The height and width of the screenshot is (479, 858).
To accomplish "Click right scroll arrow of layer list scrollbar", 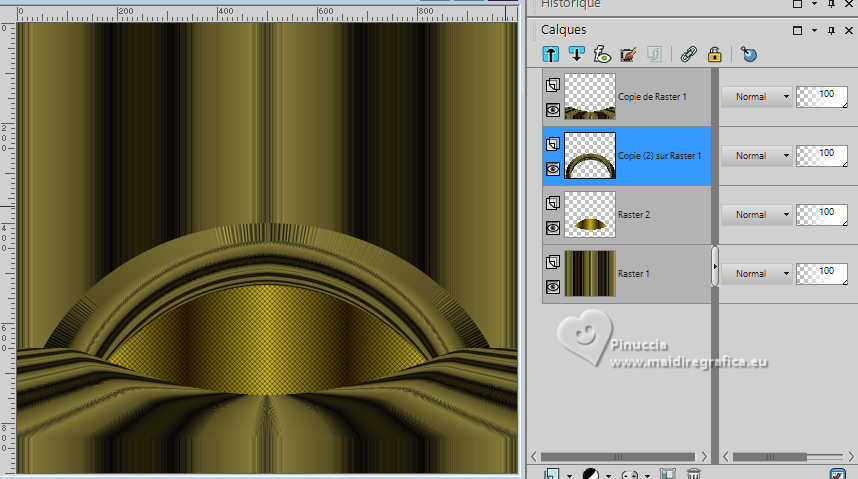I will coord(704,456).
